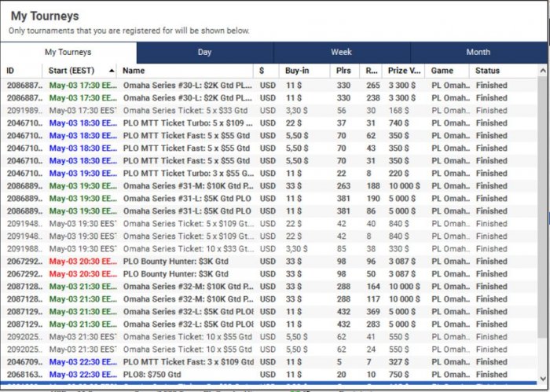Click the scrollbar down arrow

(543, 379)
